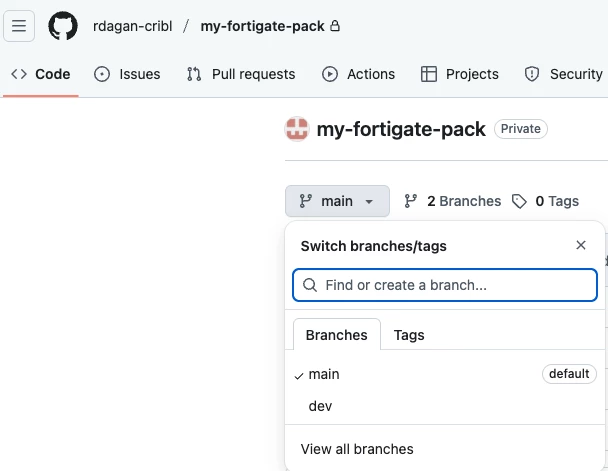Click the repository avatar image
Image resolution: width=608 pixels, height=471 pixels.
pyautogui.click(x=297, y=129)
